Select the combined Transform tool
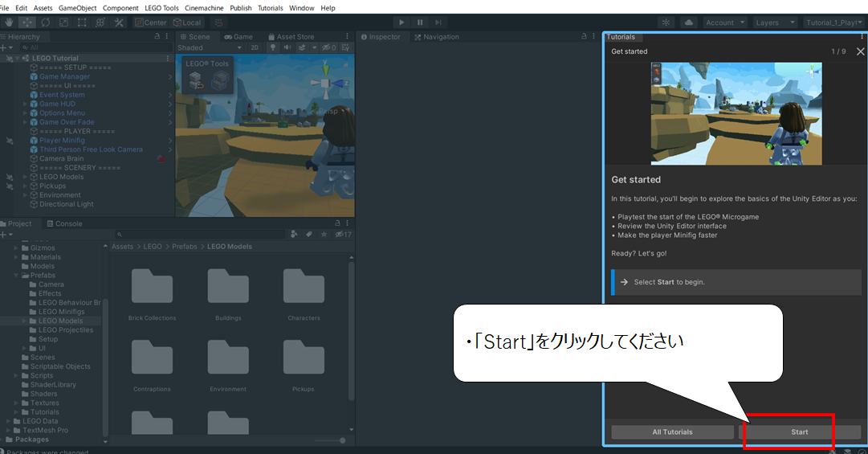 coord(100,22)
